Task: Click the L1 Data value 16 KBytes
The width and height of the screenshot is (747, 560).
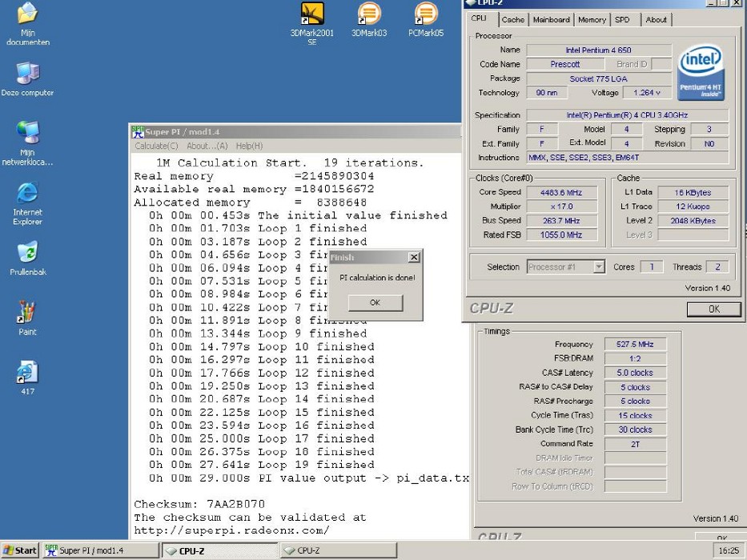Action: coord(693,192)
